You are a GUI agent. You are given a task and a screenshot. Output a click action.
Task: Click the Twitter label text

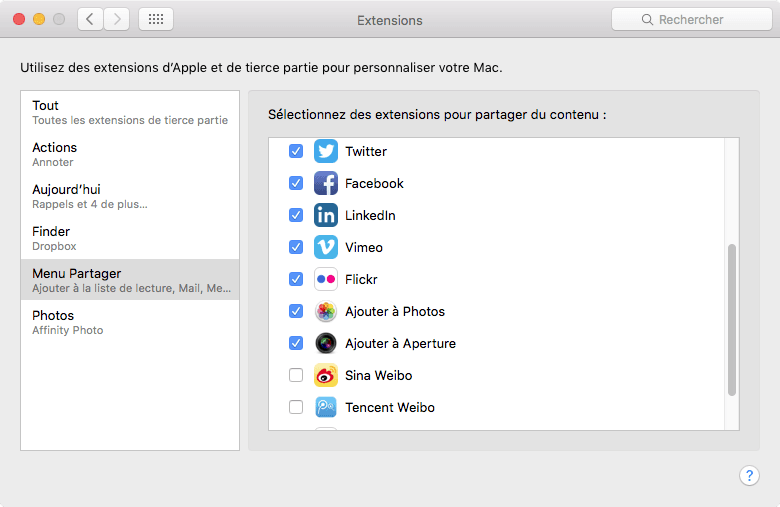click(366, 151)
